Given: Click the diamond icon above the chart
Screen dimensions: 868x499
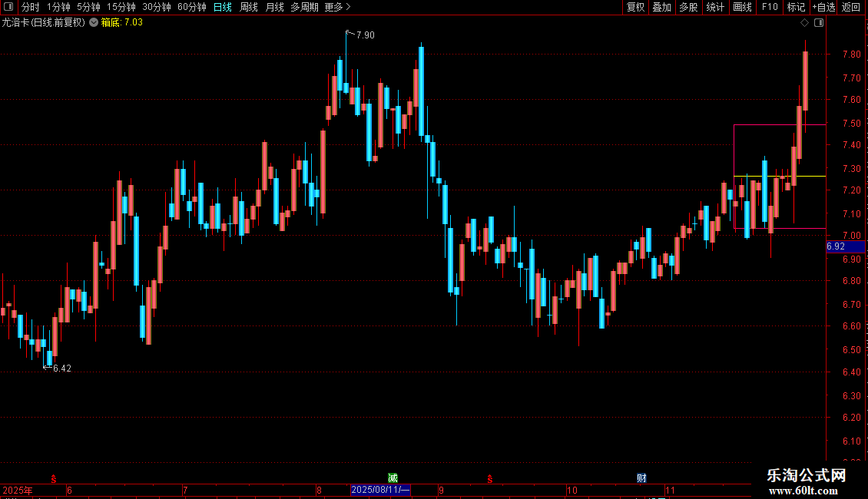Looking at the screenshot, I should [x=804, y=23].
